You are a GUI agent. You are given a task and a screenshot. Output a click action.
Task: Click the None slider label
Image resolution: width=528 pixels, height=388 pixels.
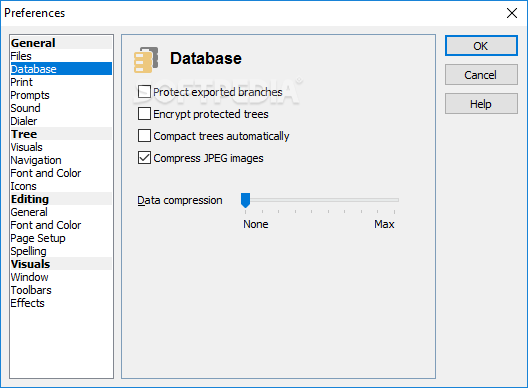click(256, 224)
